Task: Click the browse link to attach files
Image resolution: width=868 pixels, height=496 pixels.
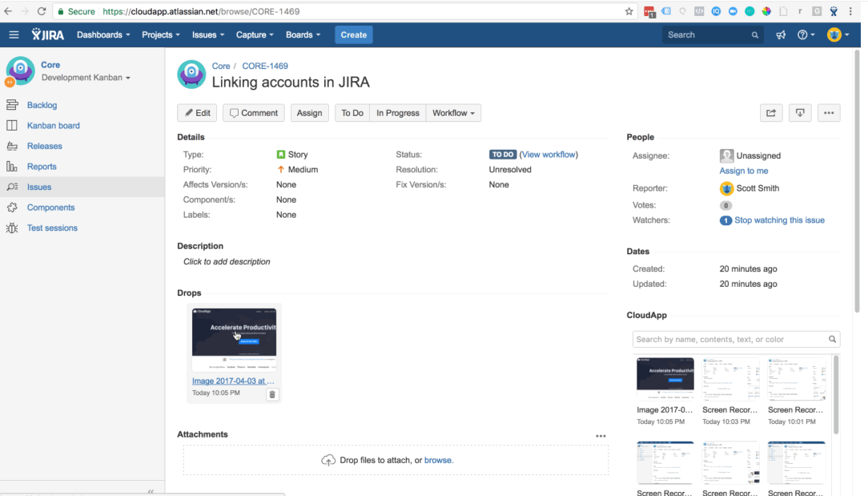Action: point(438,460)
